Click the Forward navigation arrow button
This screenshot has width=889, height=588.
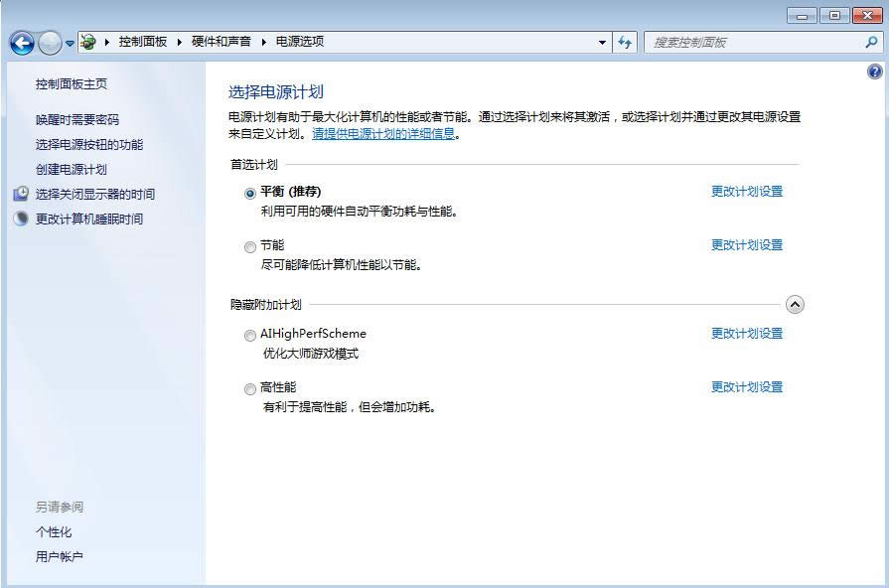coord(50,43)
